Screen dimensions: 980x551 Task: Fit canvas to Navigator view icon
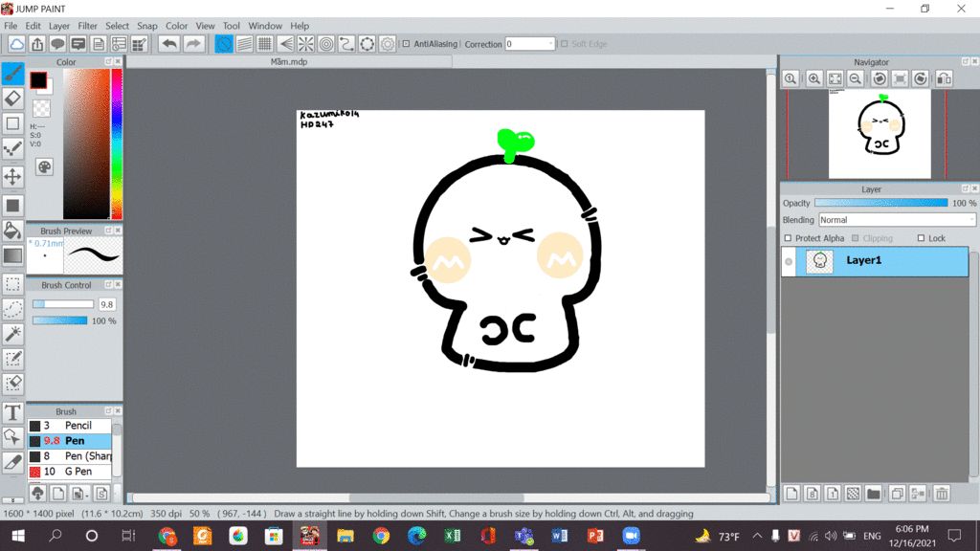835,78
